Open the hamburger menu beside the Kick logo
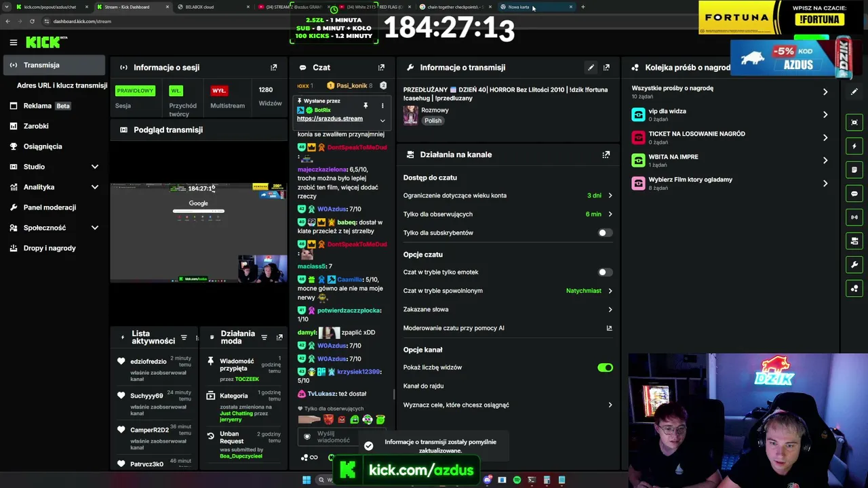This screenshot has width=868, height=488. point(14,43)
